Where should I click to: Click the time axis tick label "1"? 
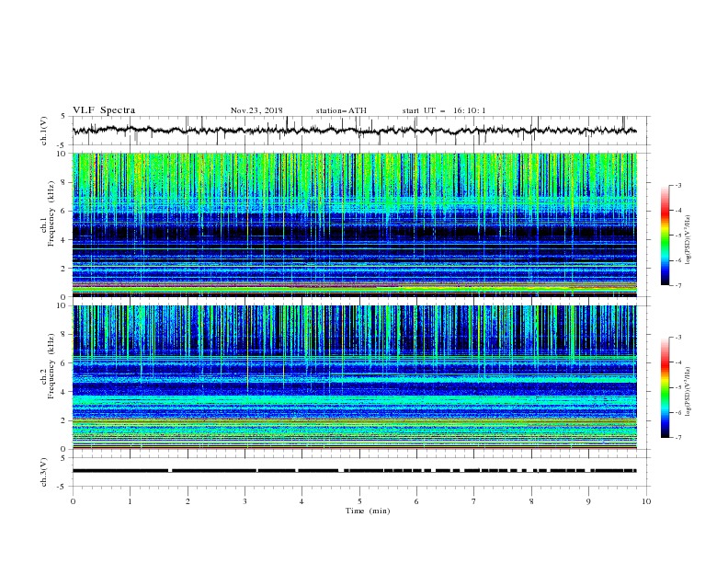(x=130, y=501)
